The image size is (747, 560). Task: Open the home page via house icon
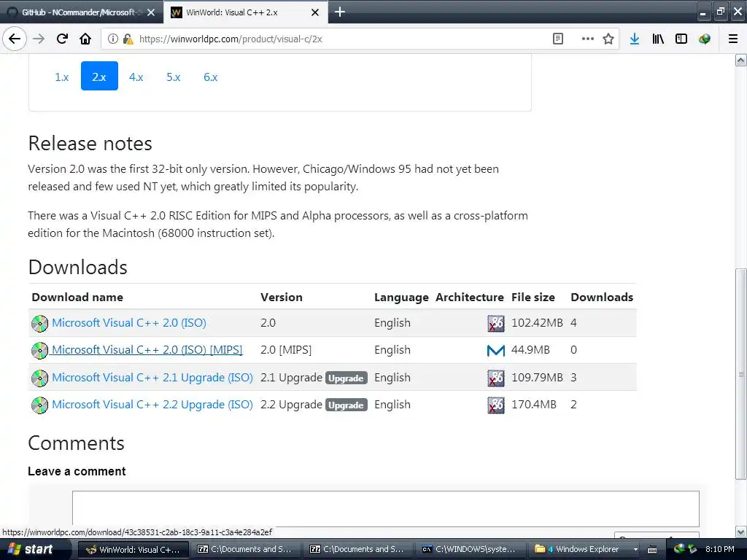click(85, 39)
